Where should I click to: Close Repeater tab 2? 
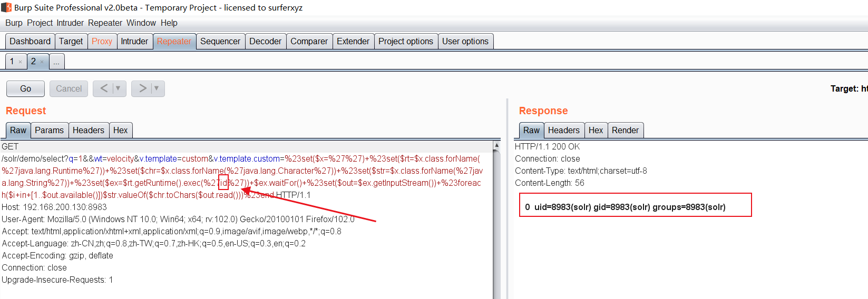pos(42,62)
